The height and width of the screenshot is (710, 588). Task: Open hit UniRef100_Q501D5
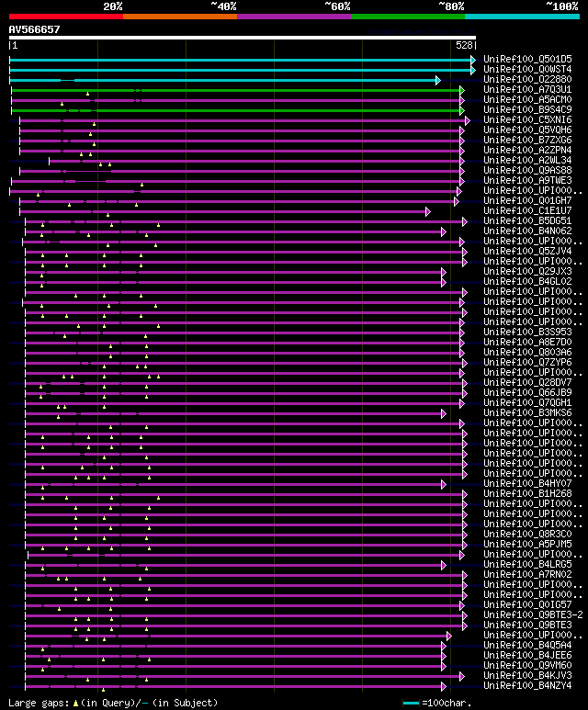point(527,59)
